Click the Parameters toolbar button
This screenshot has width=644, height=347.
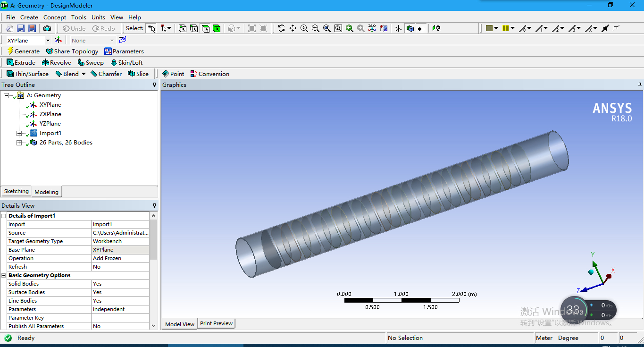[x=124, y=51]
